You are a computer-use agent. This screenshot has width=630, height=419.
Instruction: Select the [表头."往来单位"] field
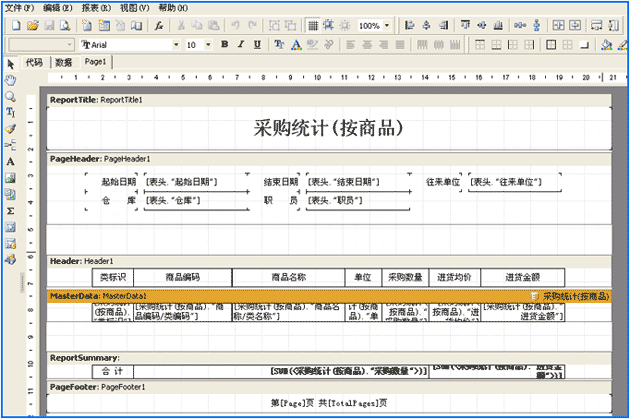(515, 183)
